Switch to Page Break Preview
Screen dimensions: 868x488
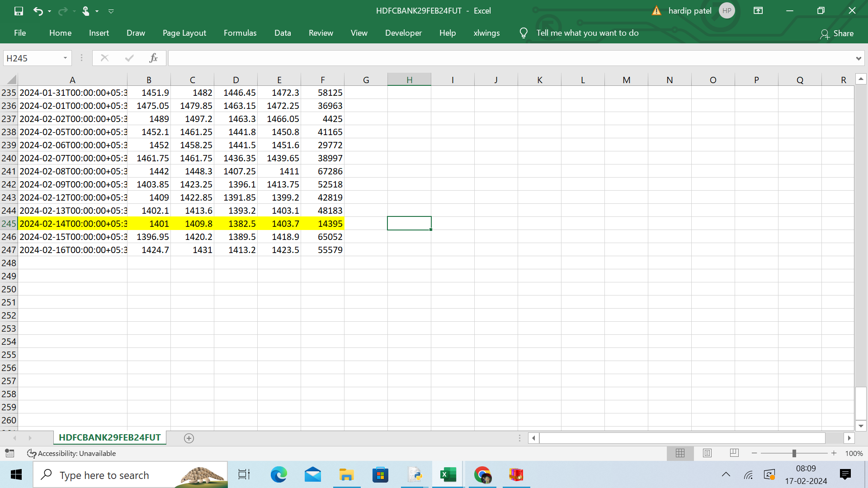[734, 453]
